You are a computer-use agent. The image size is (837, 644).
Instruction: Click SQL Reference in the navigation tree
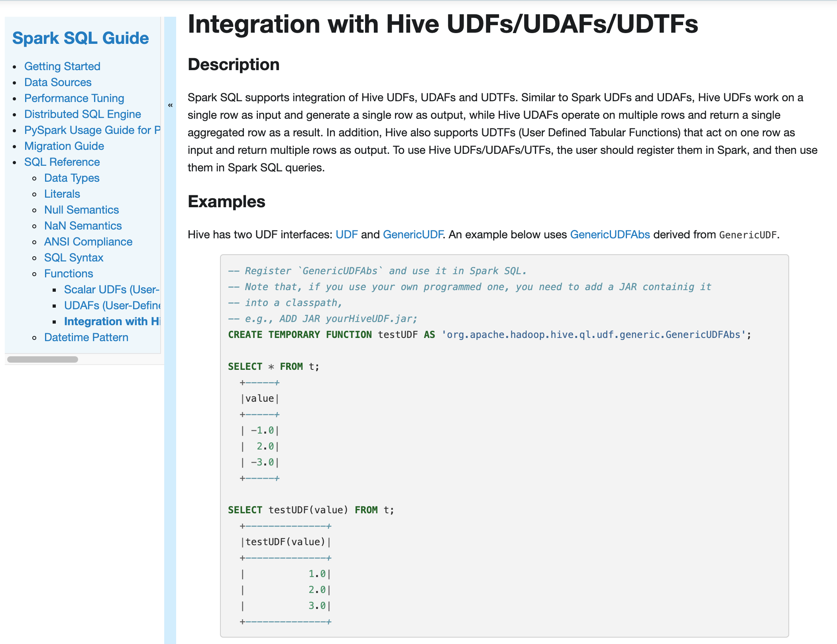(62, 162)
